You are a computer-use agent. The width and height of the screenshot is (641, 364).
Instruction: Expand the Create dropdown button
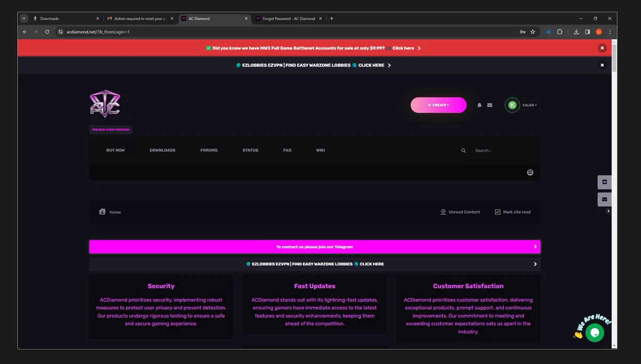coord(439,105)
